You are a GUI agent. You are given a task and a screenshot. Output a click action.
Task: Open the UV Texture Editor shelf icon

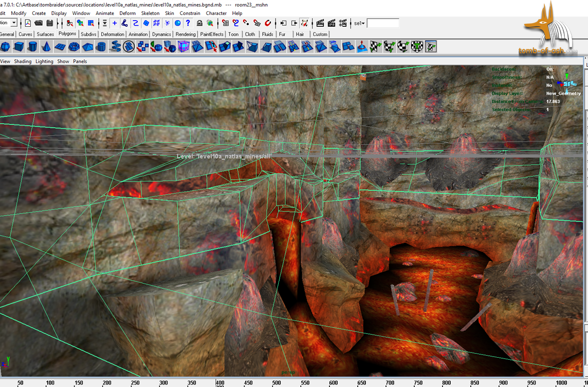(x=431, y=46)
